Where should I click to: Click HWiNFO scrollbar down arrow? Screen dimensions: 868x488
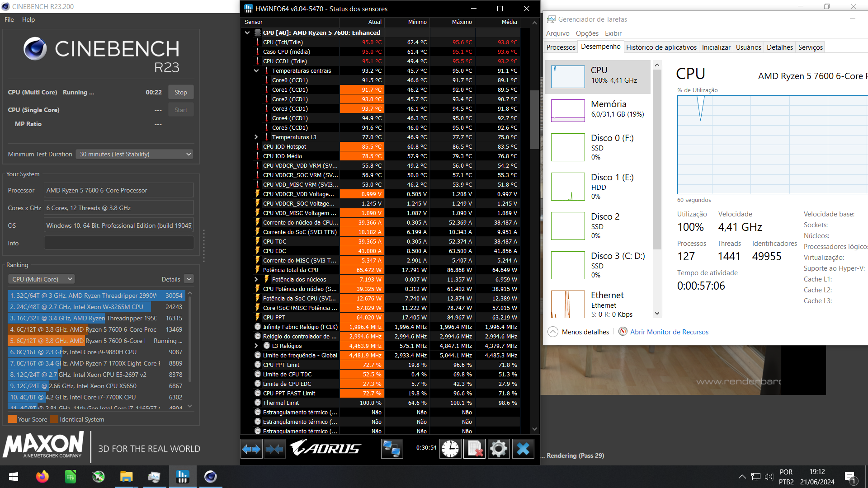pyautogui.click(x=534, y=429)
